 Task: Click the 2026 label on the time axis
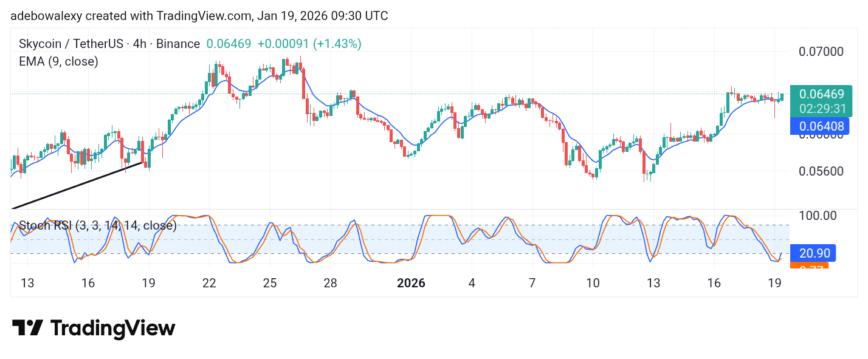click(x=411, y=283)
